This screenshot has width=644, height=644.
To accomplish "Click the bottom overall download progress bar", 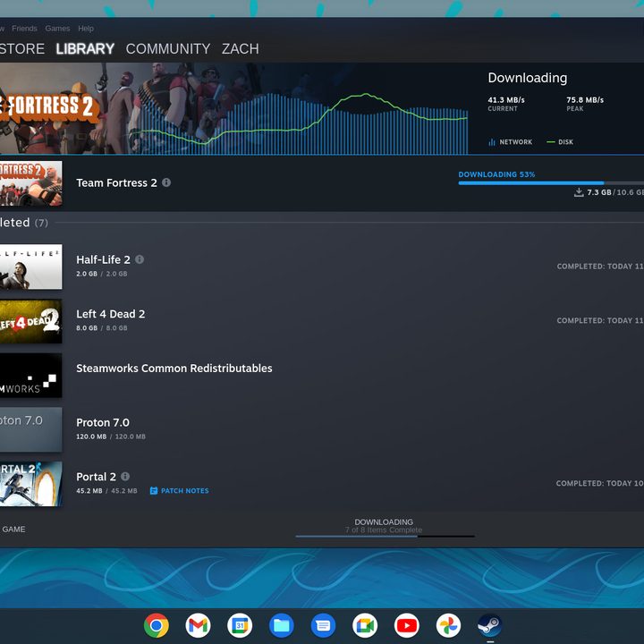I will (385, 536).
